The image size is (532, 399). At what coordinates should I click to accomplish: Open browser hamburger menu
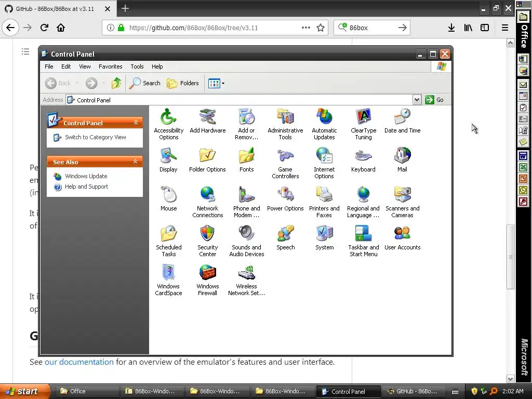[x=505, y=28]
